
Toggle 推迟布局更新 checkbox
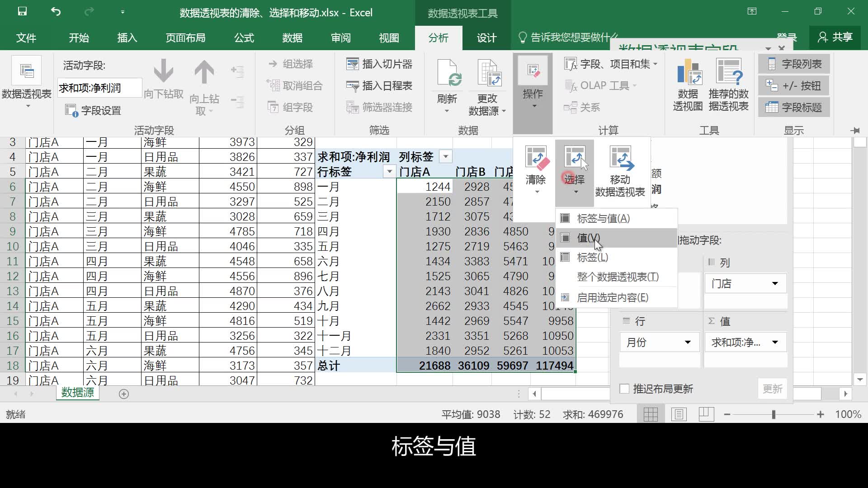click(x=624, y=388)
